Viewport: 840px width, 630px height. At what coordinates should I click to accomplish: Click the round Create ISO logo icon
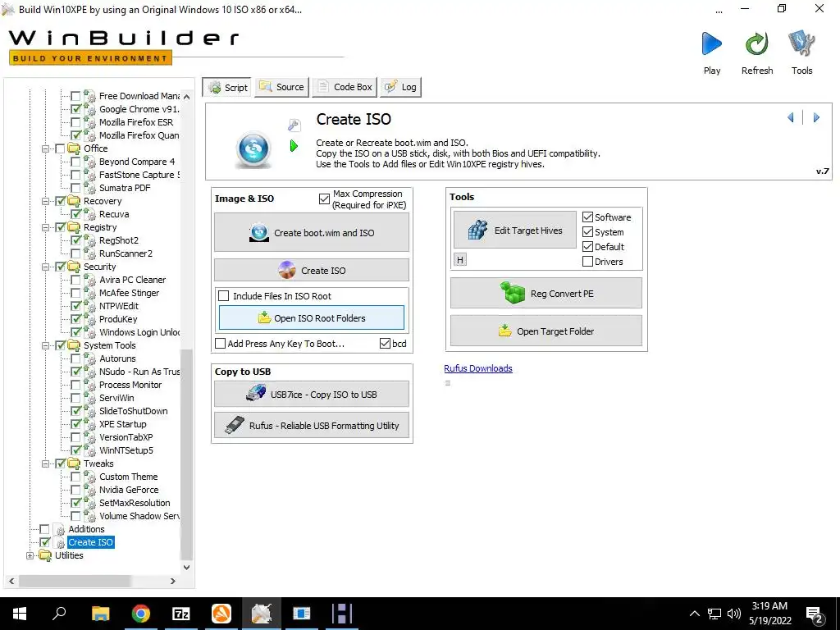click(254, 148)
